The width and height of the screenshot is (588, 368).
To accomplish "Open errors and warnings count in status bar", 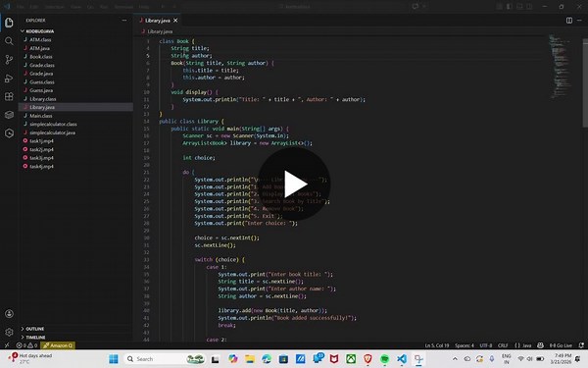I will pos(26,345).
